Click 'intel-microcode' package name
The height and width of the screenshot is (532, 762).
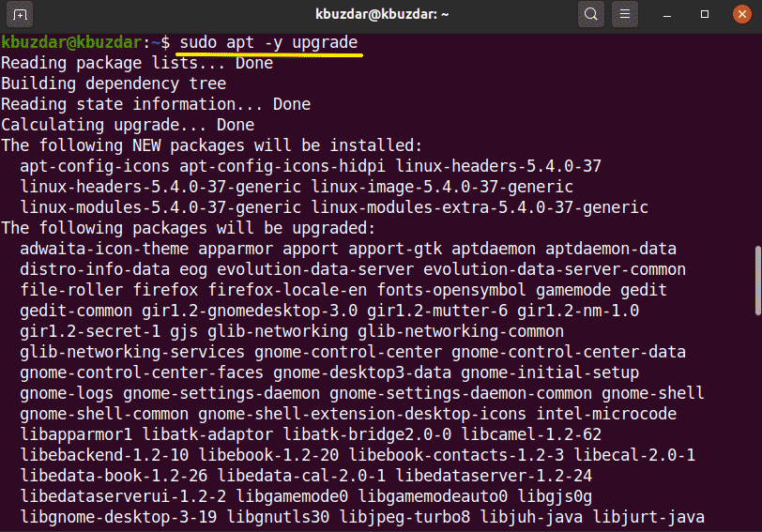coord(606,414)
